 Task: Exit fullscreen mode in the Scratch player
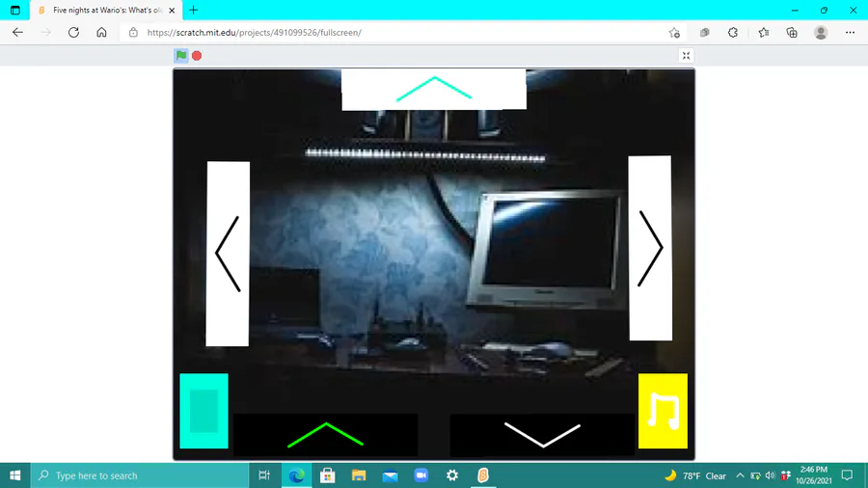[x=686, y=55]
